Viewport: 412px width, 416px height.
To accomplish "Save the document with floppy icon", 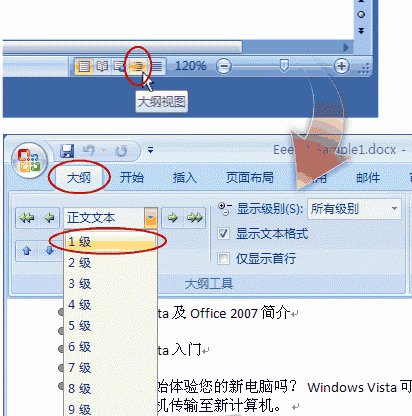I will pos(67,151).
